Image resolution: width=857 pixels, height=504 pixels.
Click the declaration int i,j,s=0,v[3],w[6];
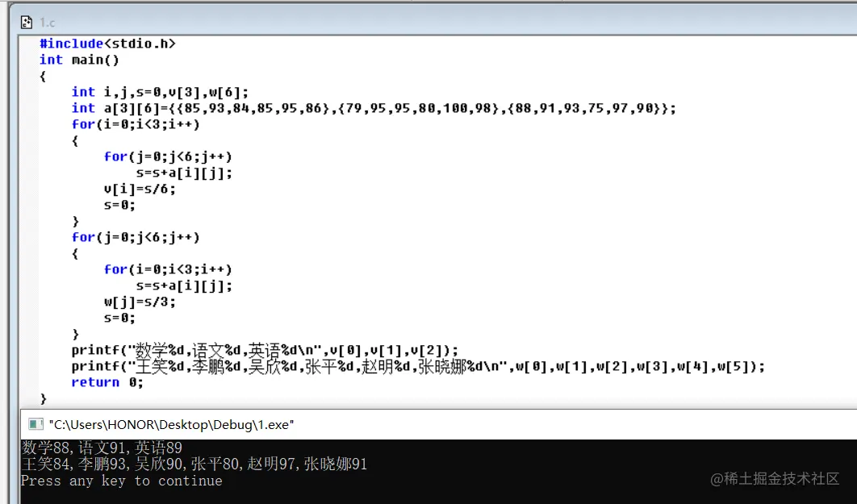coord(160,92)
